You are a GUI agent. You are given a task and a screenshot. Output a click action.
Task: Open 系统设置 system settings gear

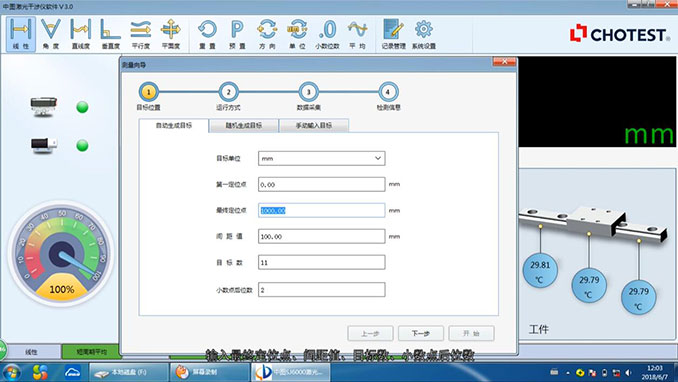coord(424,34)
